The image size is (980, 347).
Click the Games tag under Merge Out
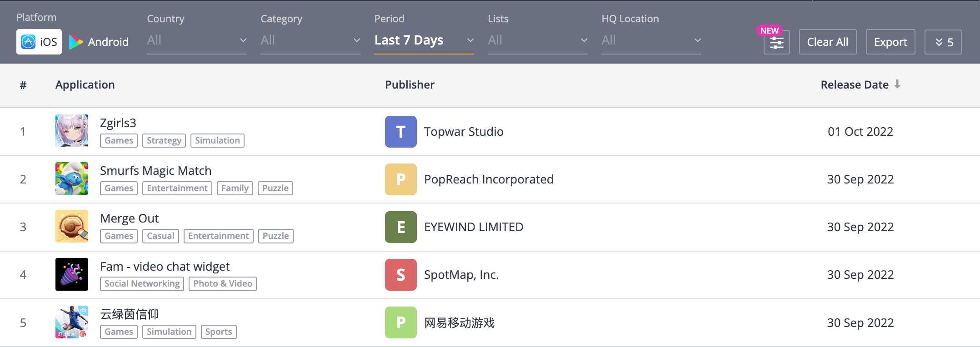tap(119, 236)
